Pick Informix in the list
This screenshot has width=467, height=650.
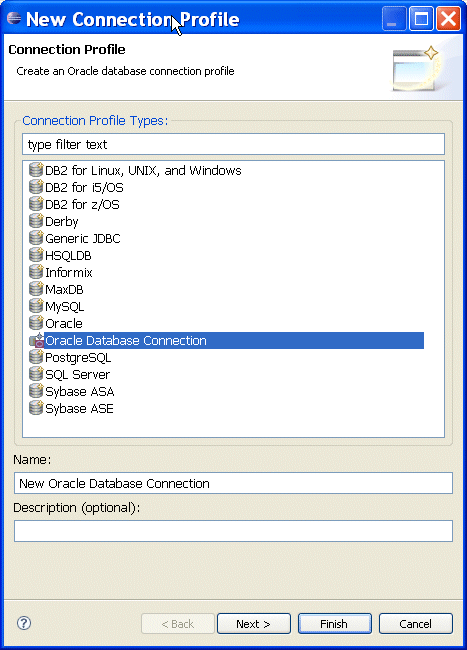[68, 272]
